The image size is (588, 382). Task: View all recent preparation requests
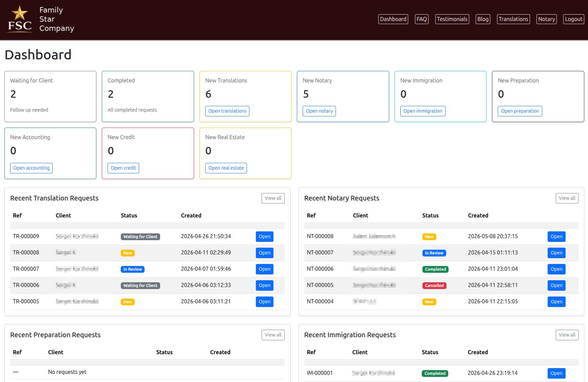tap(273, 335)
